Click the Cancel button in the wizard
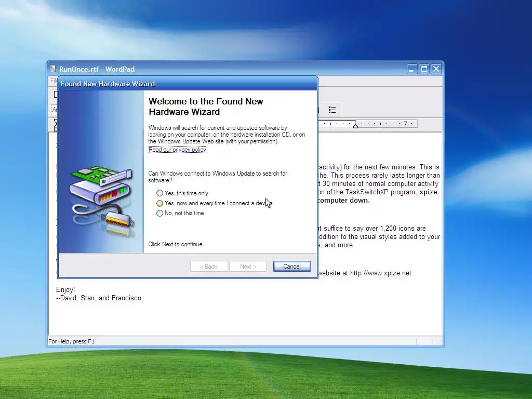This screenshot has height=399, width=532. [292, 267]
